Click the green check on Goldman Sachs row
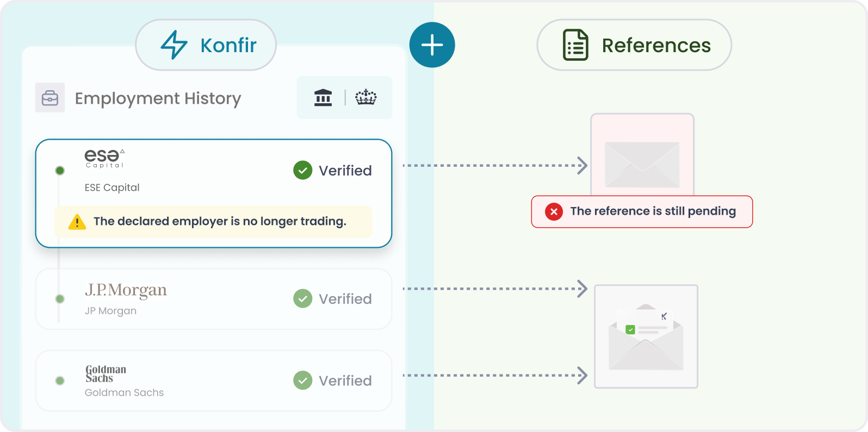Image resolution: width=868 pixels, height=432 pixels. point(303,380)
